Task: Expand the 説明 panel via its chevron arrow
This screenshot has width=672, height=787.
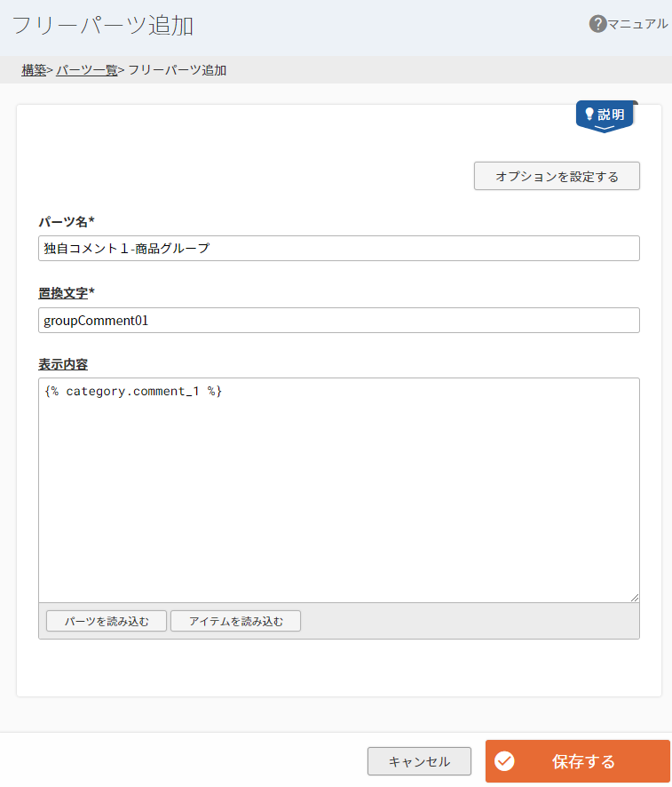Action: [605, 128]
